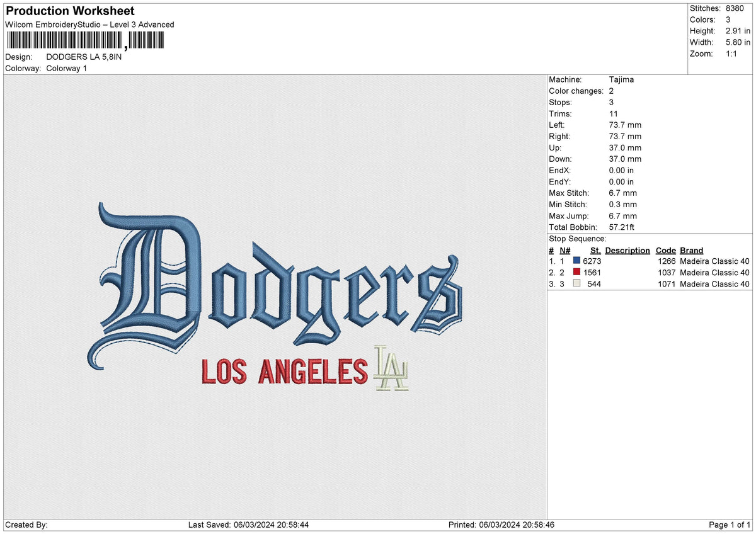
Task: Click the red LOS ANGELES embroidered text
Action: click(x=284, y=372)
